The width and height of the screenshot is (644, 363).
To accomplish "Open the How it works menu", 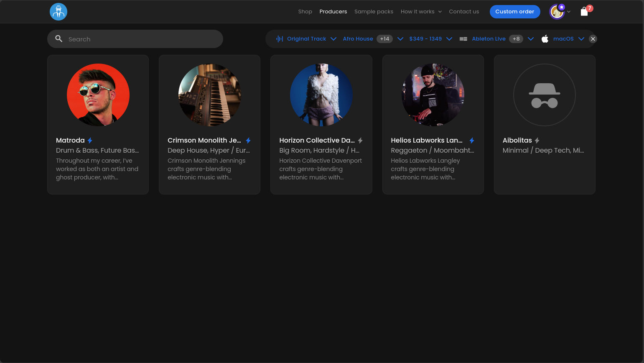I will click(x=421, y=12).
